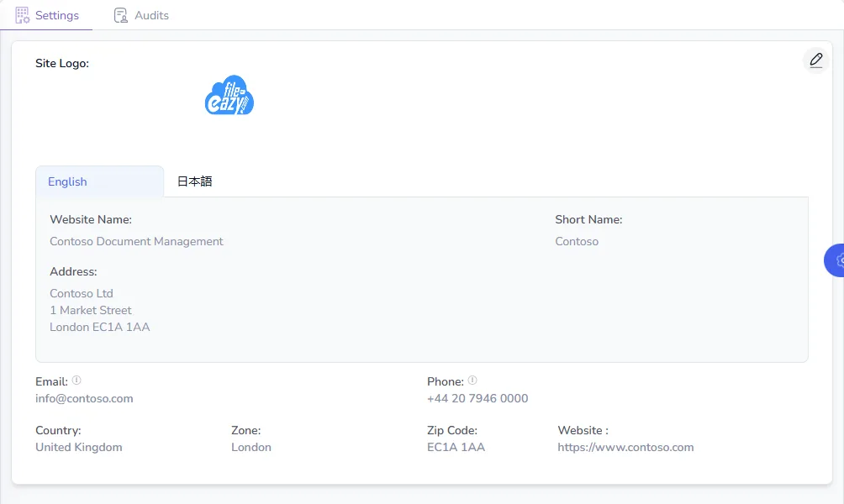The image size is (844, 504).
Task: Click the Contoso Document Management website name
Action: [x=136, y=242]
